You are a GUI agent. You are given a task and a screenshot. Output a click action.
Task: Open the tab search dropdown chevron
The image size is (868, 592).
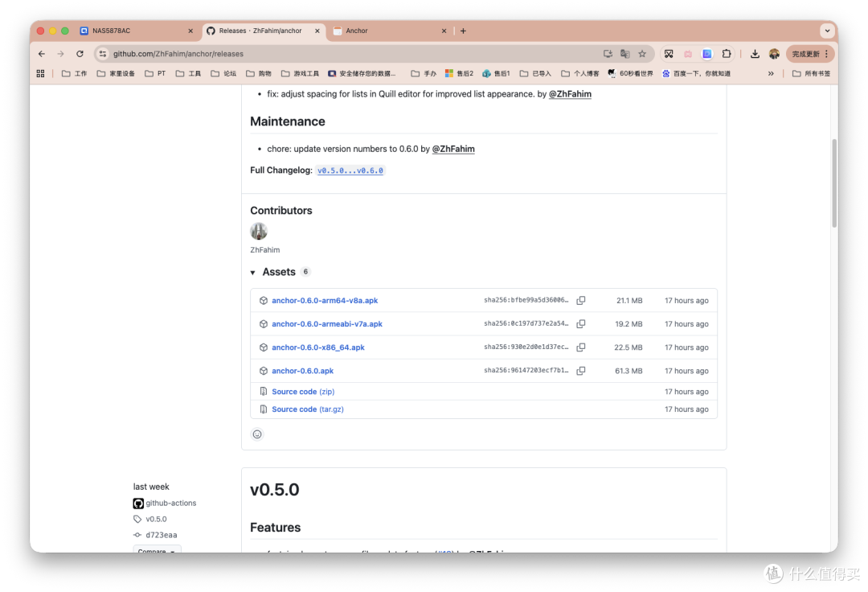pyautogui.click(x=827, y=31)
